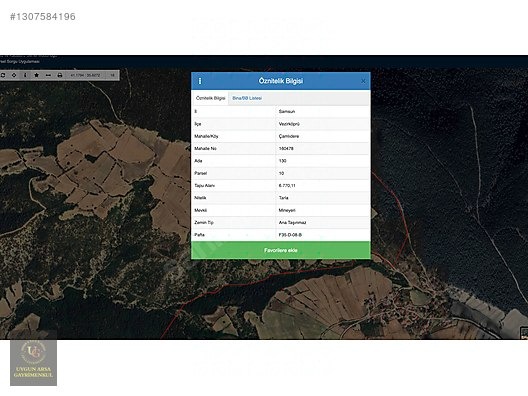This screenshot has height=396, width=528.
Task: Click the Samsun value cell
Action: click(x=323, y=111)
